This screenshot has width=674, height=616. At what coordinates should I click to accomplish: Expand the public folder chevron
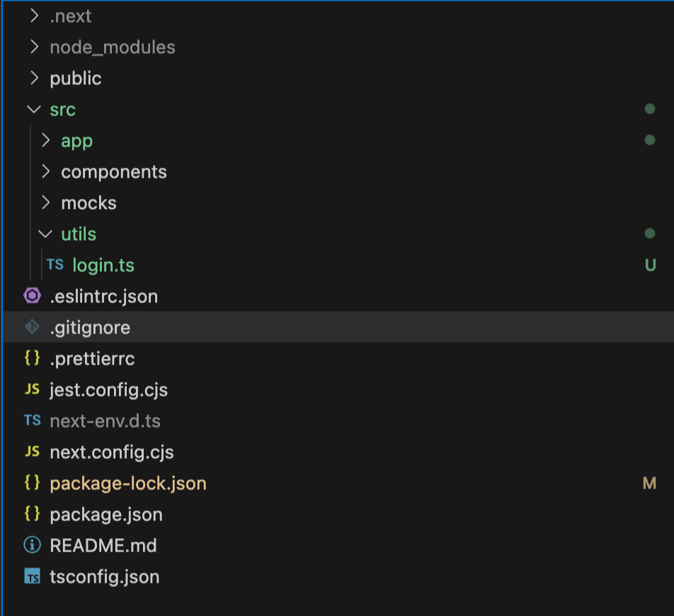click(x=35, y=78)
